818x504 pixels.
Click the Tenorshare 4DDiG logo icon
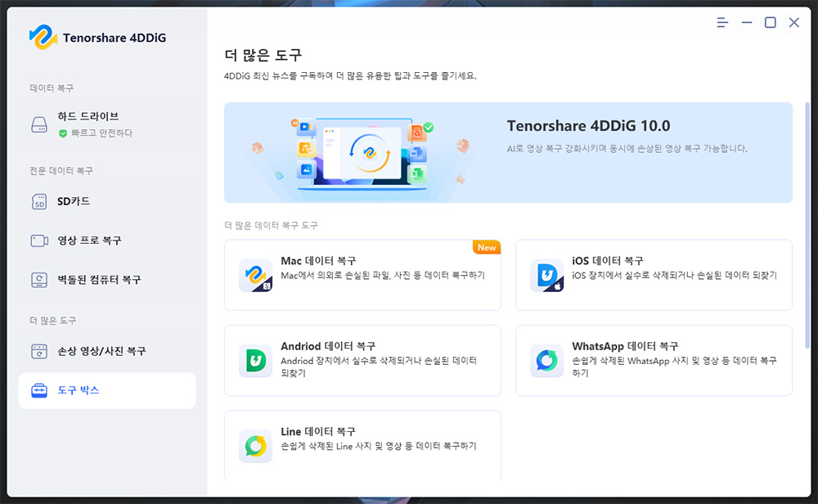tap(43, 37)
